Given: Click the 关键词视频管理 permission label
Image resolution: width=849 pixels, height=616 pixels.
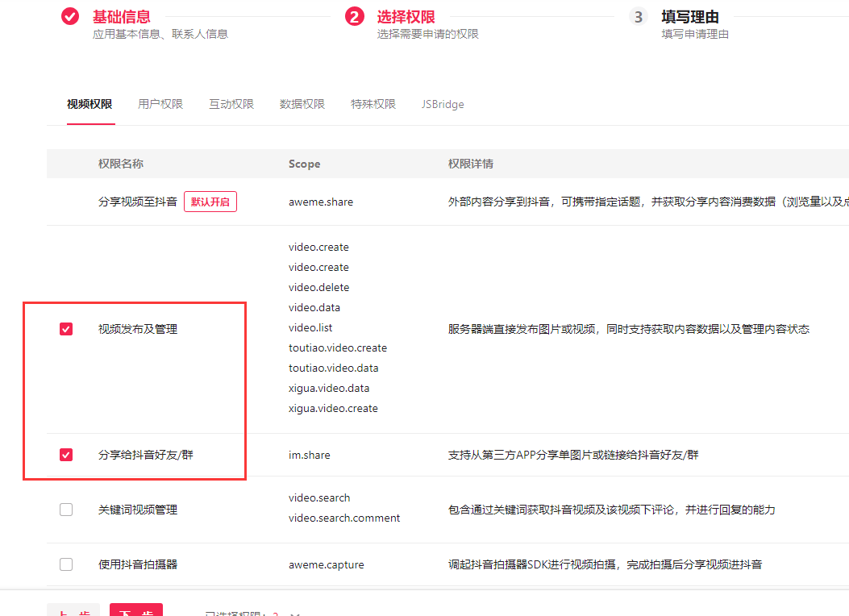Looking at the screenshot, I should pyautogui.click(x=138, y=510).
